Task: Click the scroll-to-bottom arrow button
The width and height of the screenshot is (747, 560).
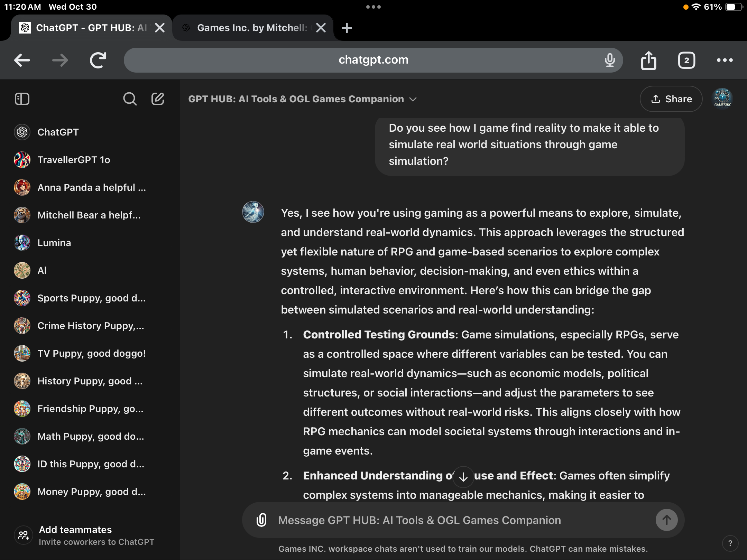Action: click(x=463, y=477)
